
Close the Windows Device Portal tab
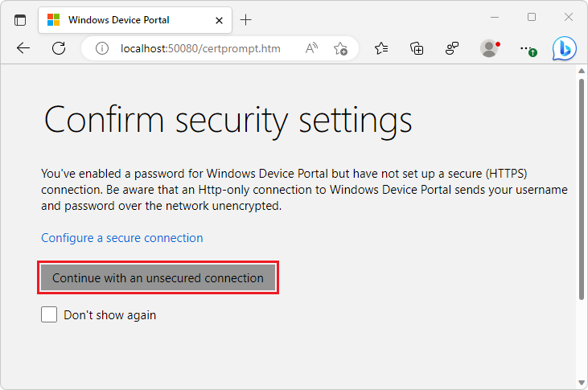pyautogui.click(x=220, y=20)
